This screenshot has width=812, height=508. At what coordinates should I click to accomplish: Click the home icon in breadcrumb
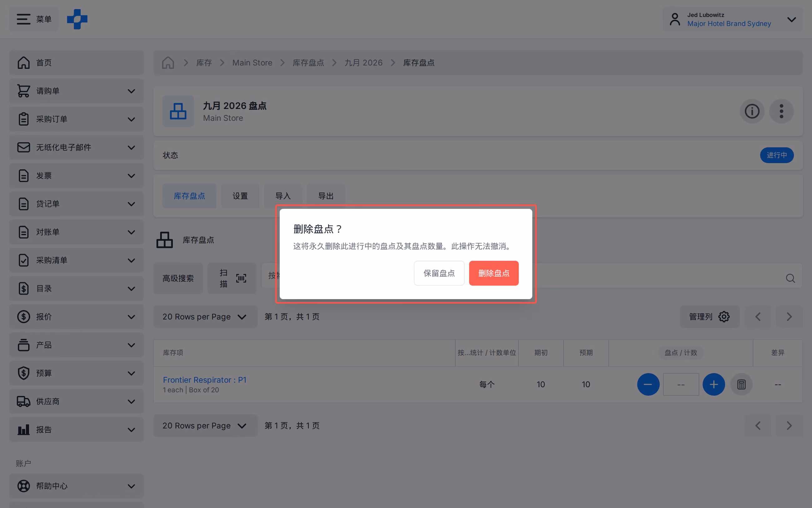[x=168, y=63]
